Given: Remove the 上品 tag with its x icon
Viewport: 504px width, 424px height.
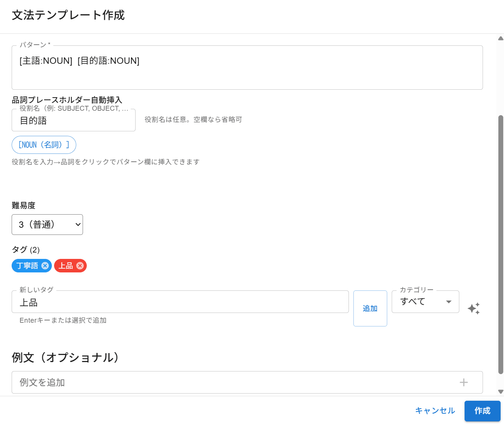Looking at the screenshot, I should click(80, 266).
